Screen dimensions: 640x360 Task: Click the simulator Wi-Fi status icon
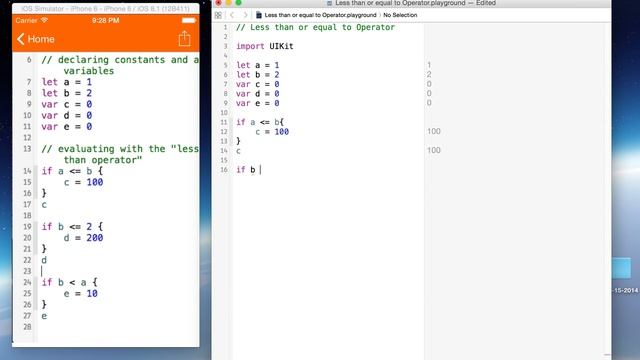pos(44,20)
